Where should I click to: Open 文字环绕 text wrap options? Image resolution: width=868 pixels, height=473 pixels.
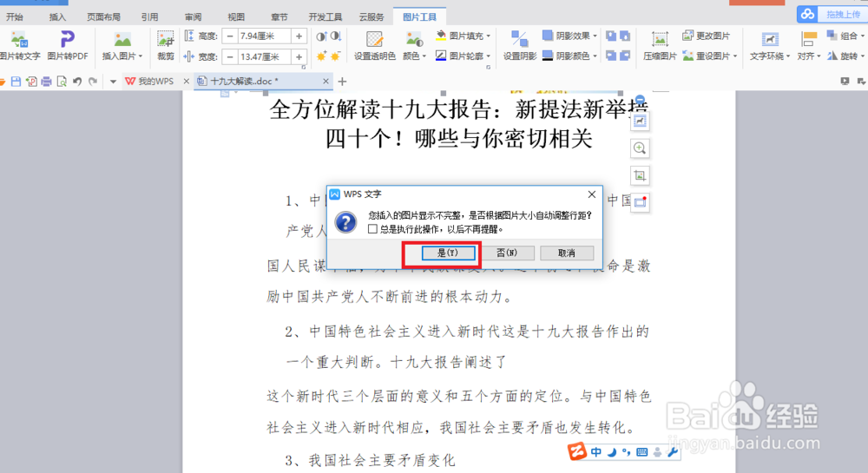(770, 45)
